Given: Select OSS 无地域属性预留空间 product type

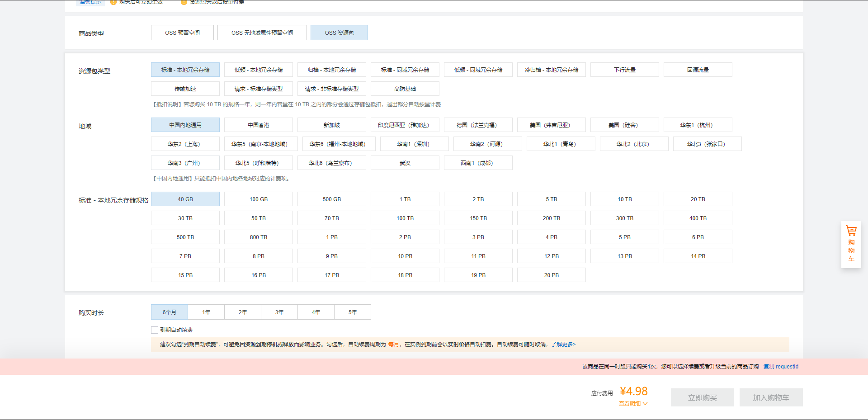Looking at the screenshot, I should click(262, 33).
